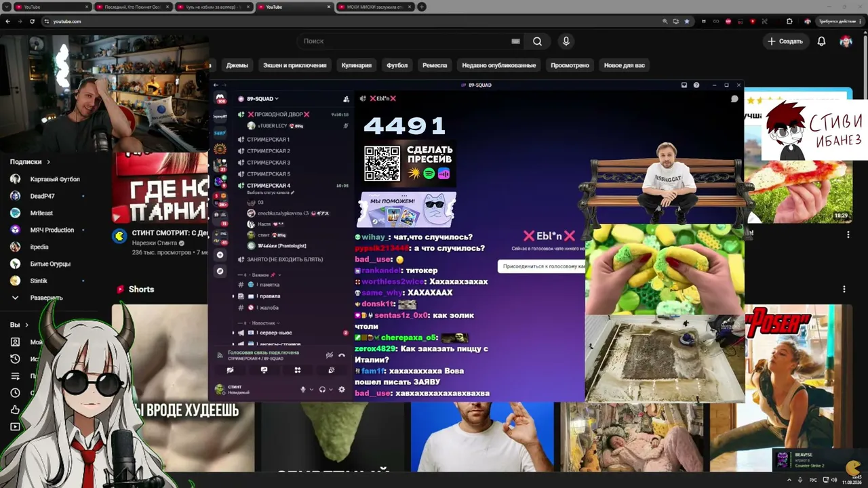Screen dimensions: 868x488
Task: Open Discord direct messages home icon
Action: pos(220,99)
